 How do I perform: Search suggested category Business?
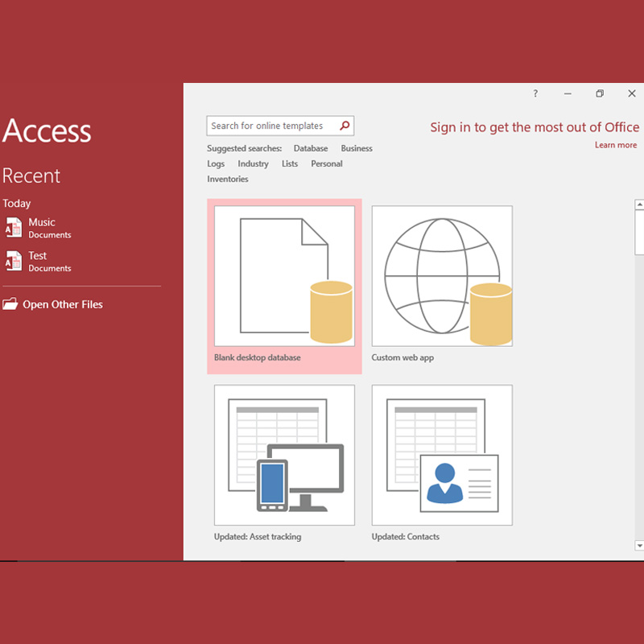coord(357,148)
